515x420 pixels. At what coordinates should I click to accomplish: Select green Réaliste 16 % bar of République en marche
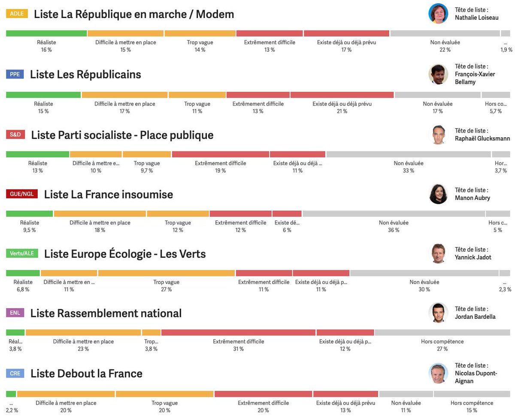46,33
